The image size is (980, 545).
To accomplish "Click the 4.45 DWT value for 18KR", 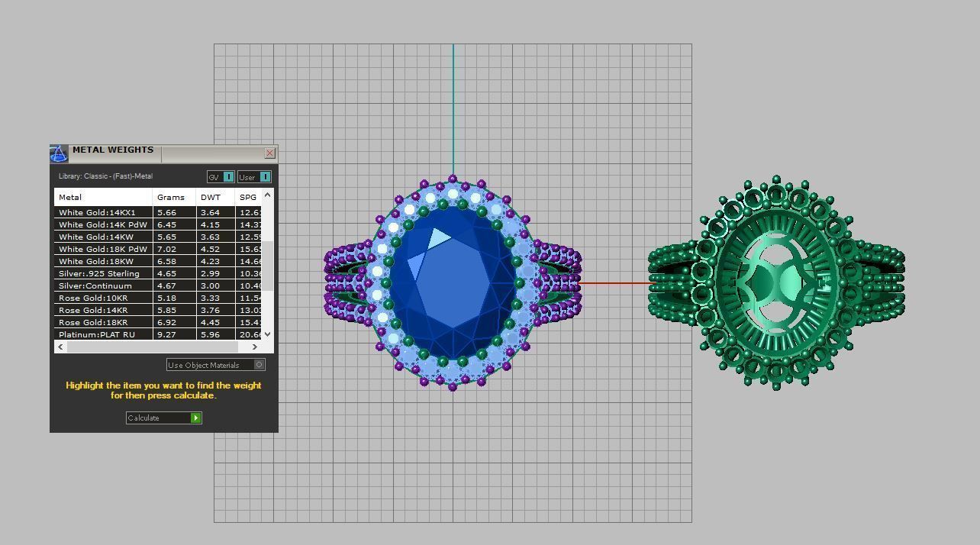I will coord(215,322).
